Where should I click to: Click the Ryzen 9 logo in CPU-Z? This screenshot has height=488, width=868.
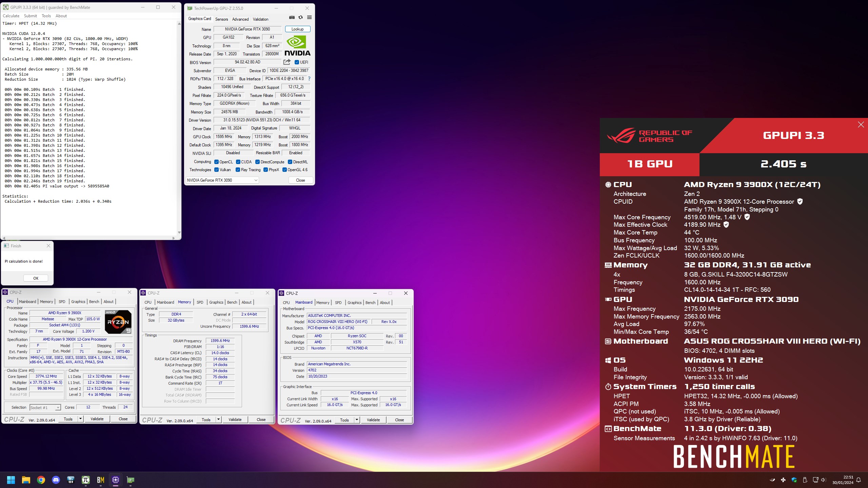click(118, 322)
